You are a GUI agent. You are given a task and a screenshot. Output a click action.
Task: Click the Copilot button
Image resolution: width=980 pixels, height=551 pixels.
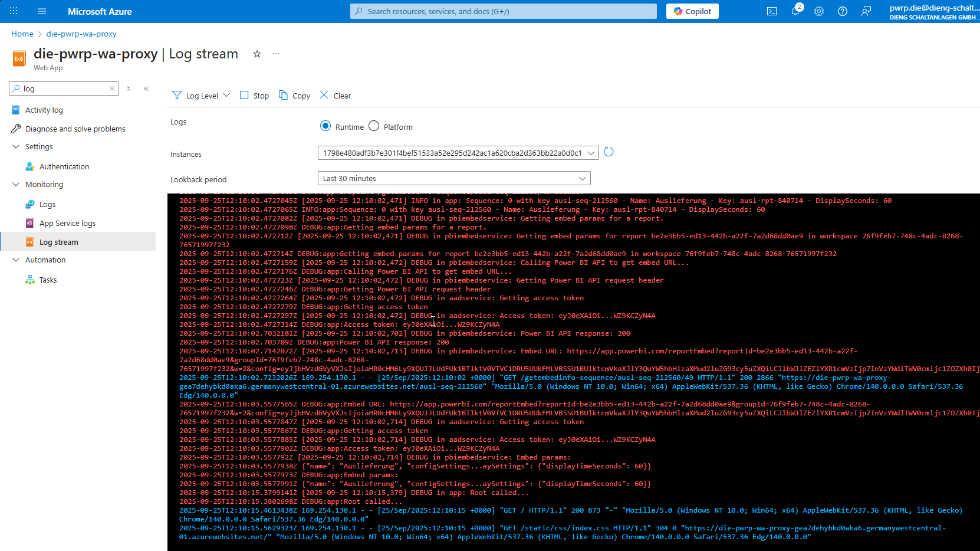point(692,11)
